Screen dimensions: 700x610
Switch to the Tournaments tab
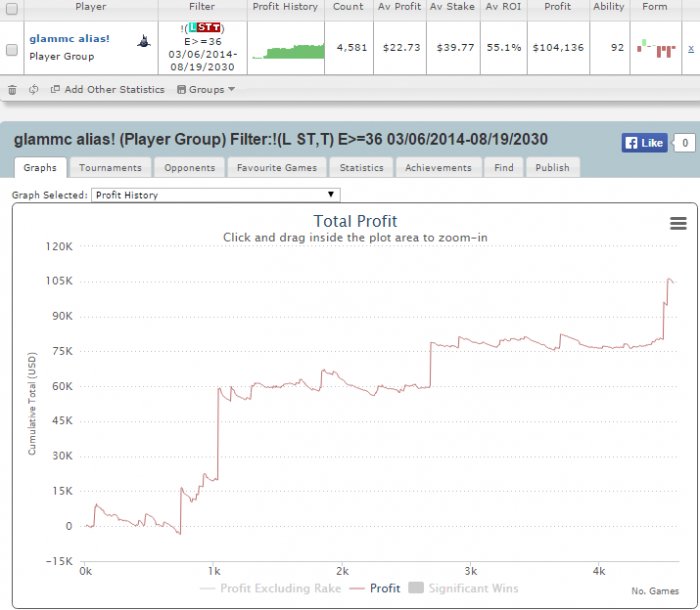point(110,167)
